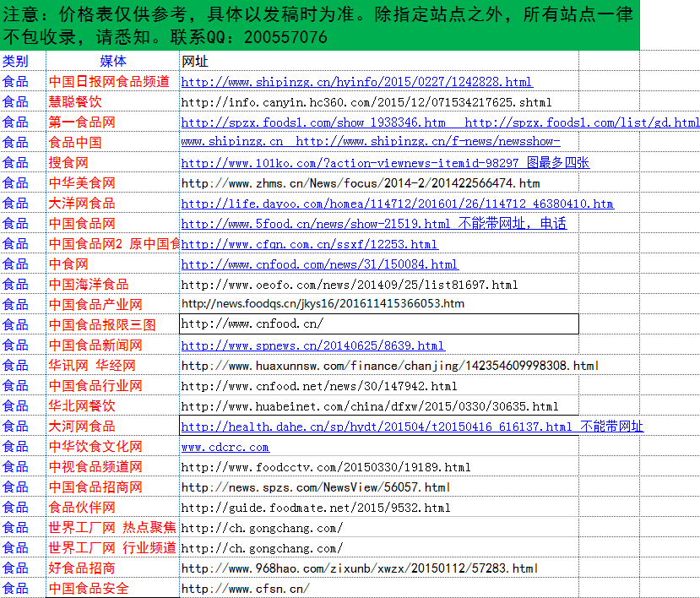The image size is (700, 598).
Task: Select the 中食网 media cell
Action: [112, 264]
